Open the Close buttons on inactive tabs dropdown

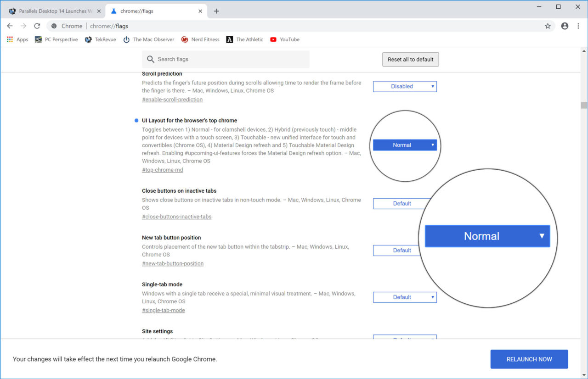click(402, 204)
